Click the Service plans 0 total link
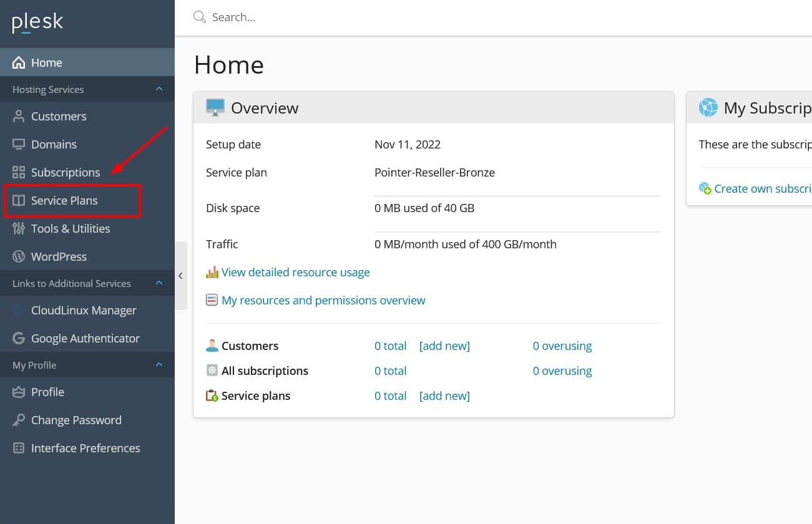This screenshot has height=524, width=812. 390,395
